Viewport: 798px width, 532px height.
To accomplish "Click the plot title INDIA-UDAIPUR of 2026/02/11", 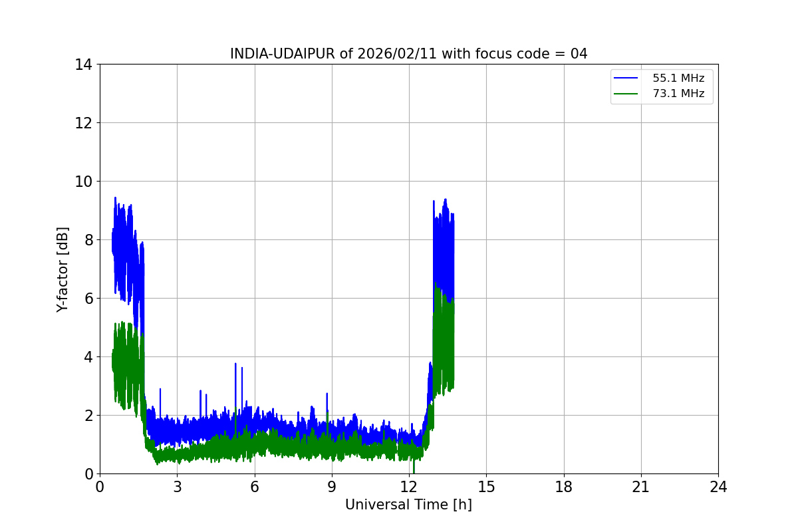I will [408, 54].
